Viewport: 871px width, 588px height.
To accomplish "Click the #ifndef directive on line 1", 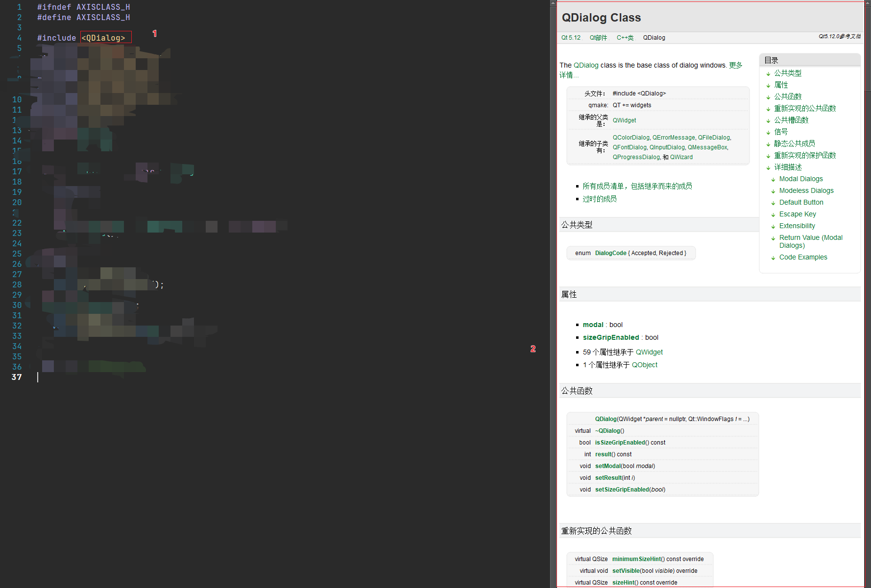I will click(54, 7).
